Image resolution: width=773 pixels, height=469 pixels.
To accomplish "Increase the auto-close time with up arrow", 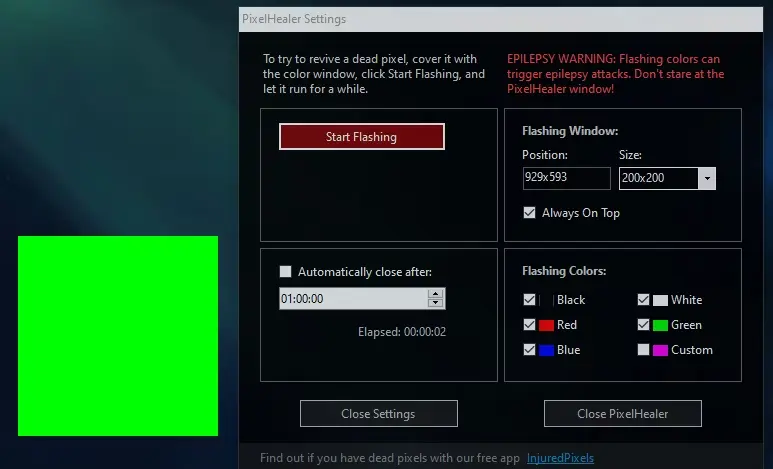I will click(x=435, y=293).
